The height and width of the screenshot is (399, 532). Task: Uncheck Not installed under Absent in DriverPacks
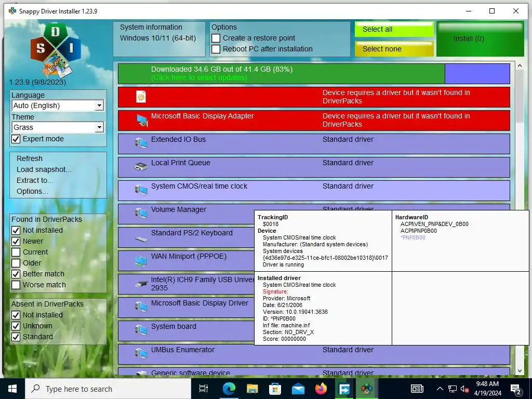(x=16, y=315)
